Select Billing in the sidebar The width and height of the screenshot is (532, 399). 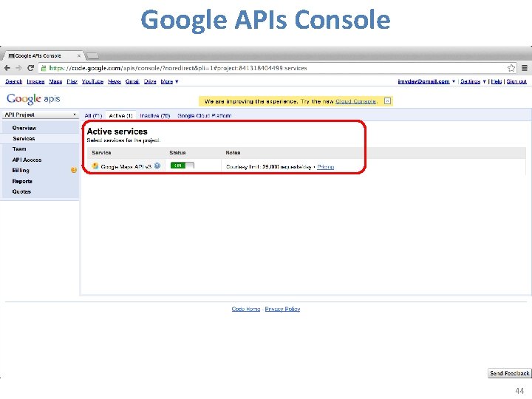tap(21, 171)
